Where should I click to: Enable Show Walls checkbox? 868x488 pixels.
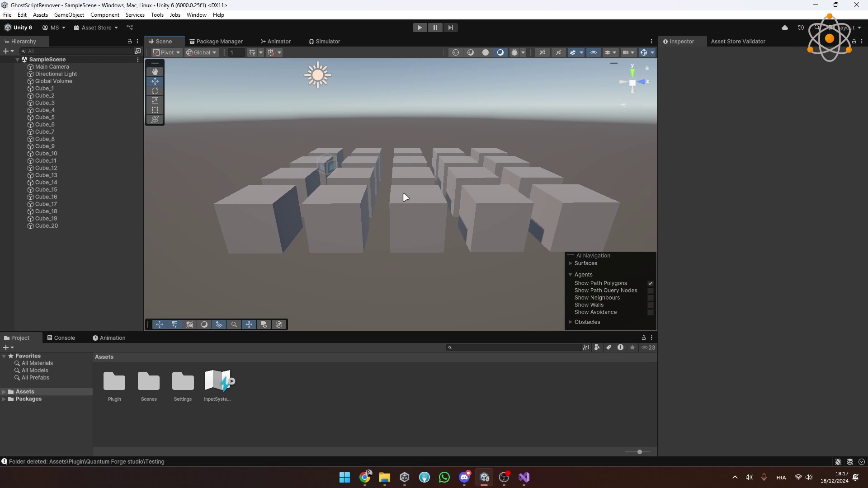pyautogui.click(x=651, y=305)
